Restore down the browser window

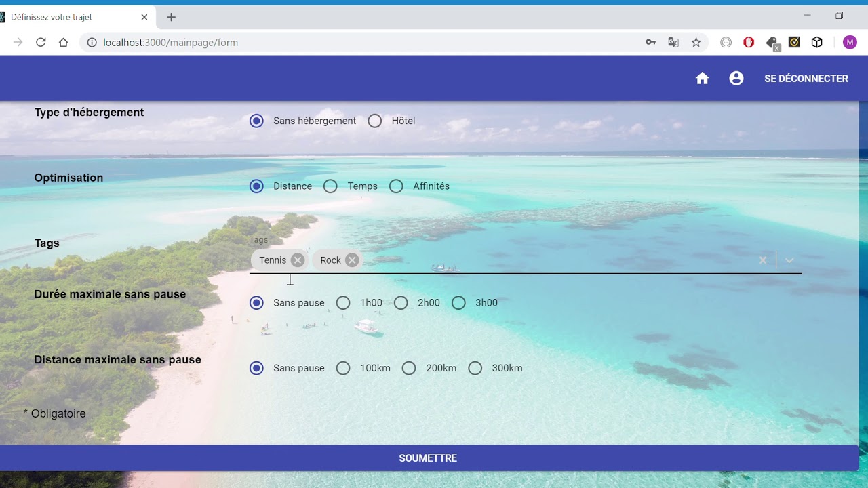pyautogui.click(x=839, y=15)
